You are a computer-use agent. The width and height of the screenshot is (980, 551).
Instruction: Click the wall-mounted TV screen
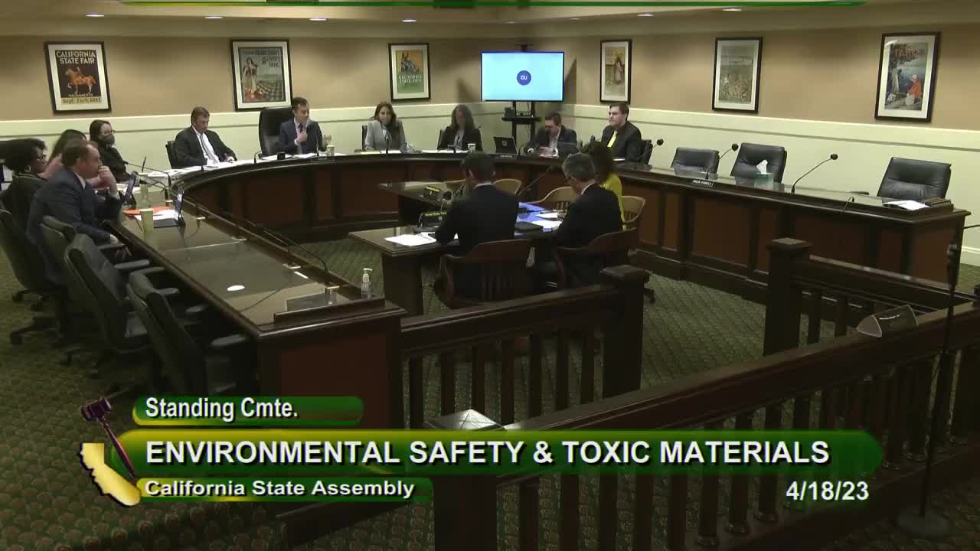click(x=522, y=77)
